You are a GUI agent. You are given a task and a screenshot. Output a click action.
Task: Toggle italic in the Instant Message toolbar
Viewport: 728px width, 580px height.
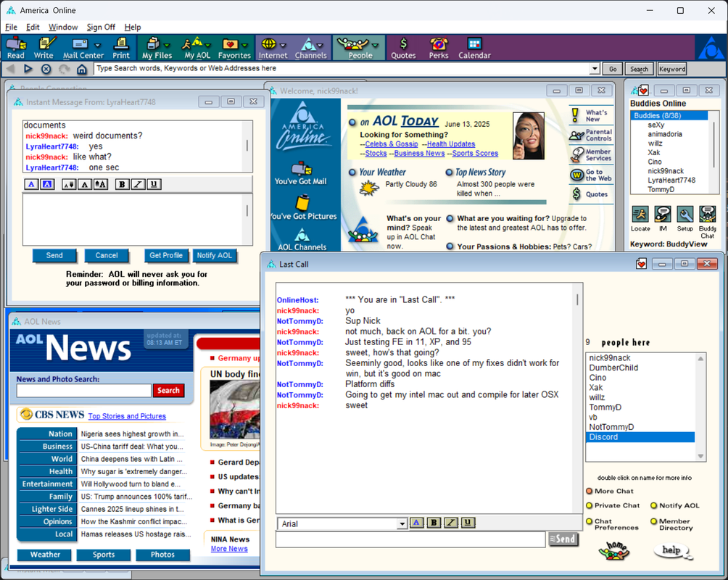pyautogui.click(x=138, y=184)
